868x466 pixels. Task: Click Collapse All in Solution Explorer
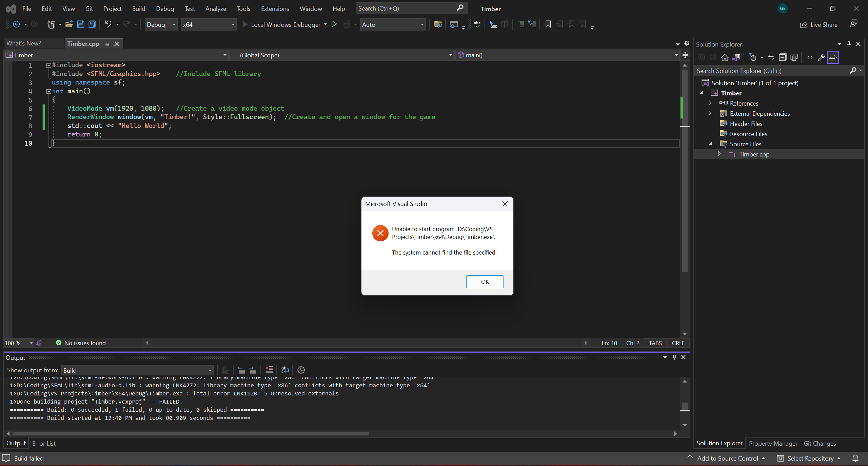[x=782, y=57]
